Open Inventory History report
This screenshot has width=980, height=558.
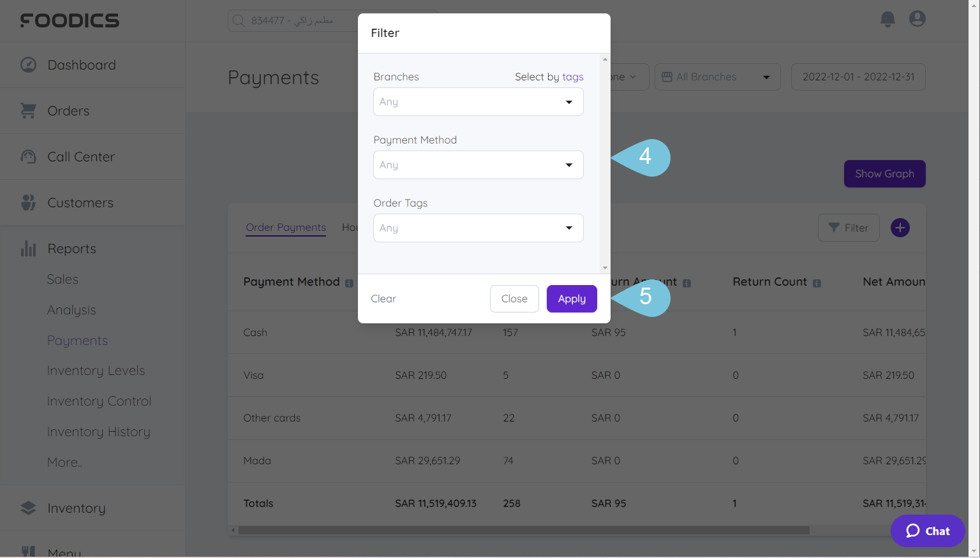click(98, 432)
